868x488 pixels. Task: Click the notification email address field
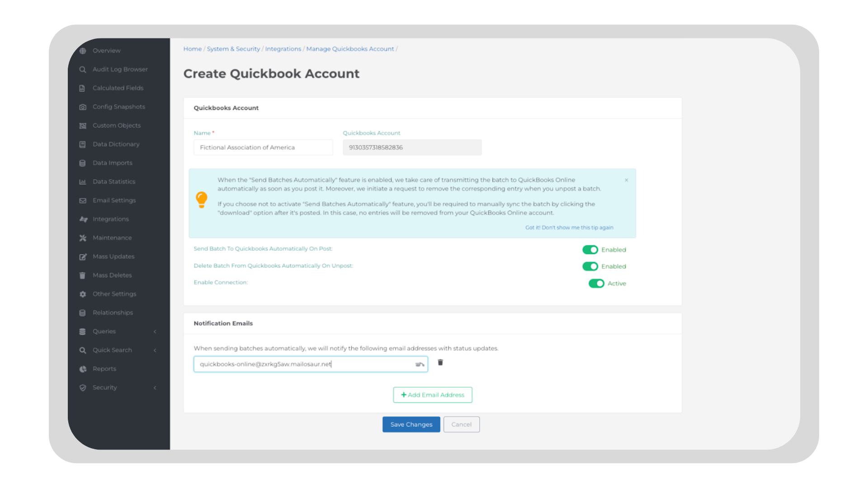click(311, 364)
